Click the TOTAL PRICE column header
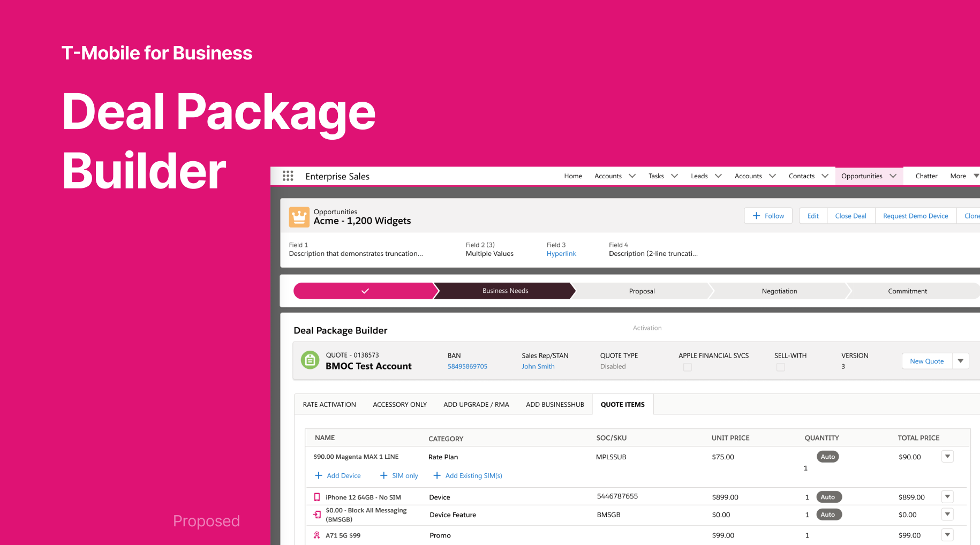The height and width of the screenshot is (545, 980). (x=918, y=438)
